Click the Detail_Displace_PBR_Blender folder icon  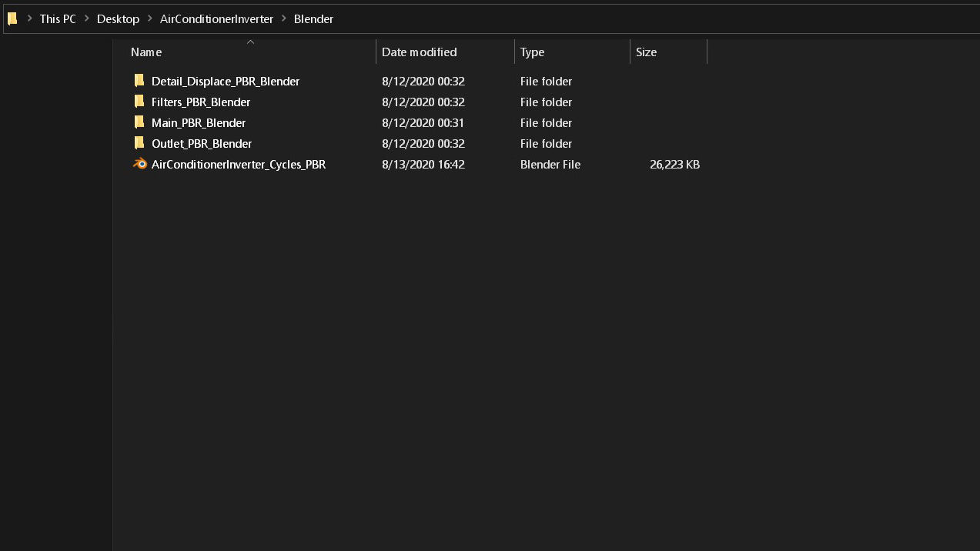pos(139,81)
